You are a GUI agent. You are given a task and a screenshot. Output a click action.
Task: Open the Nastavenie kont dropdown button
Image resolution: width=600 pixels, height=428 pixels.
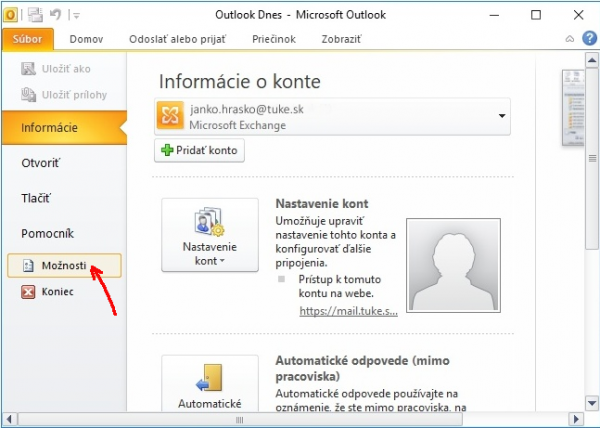coord(210,235)
